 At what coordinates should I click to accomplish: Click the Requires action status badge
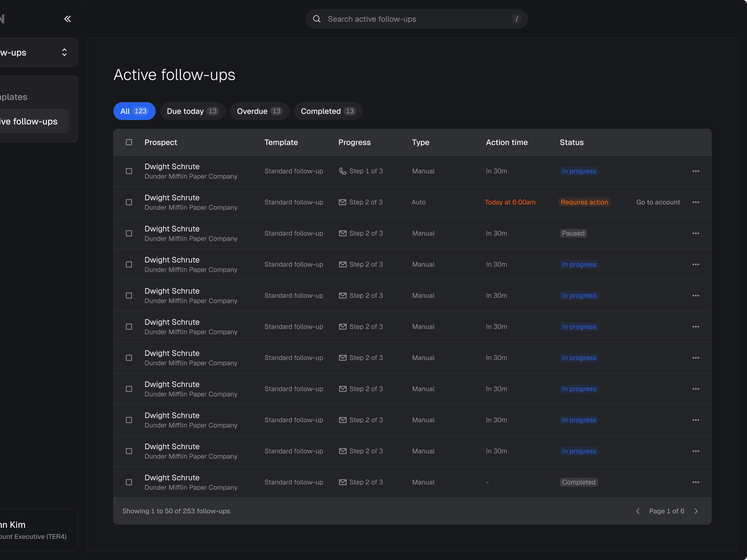coord(584,202)
